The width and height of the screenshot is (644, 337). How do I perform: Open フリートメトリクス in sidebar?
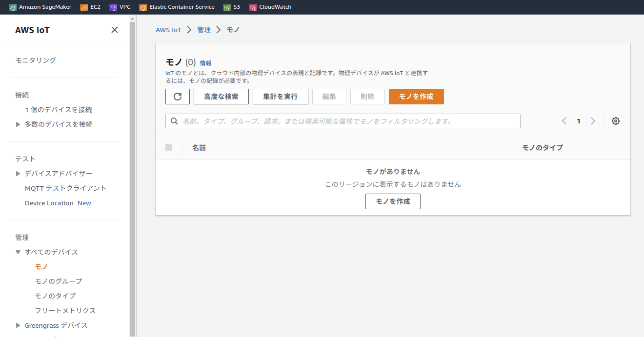point(65,311)
